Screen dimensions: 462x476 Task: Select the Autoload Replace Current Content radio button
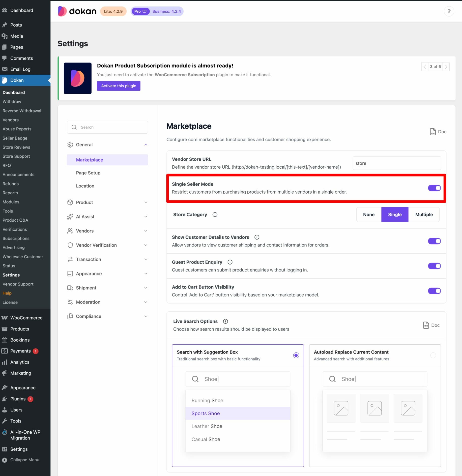(433, 355)
